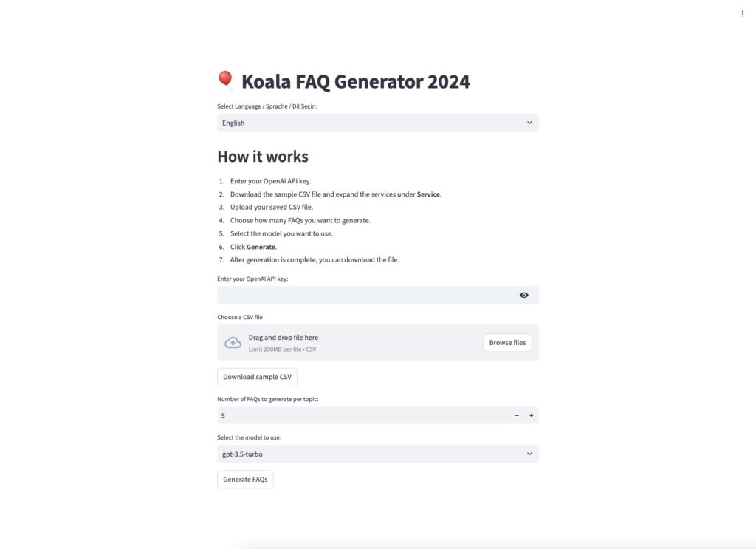
Task: Click the Browse files button
Action: tap(507, 343)
